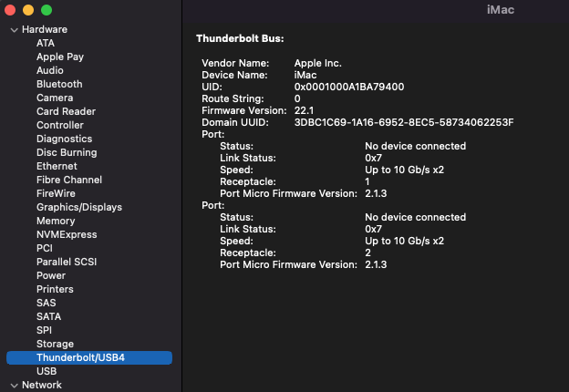Select Power in the sidebar

[51, 275]
